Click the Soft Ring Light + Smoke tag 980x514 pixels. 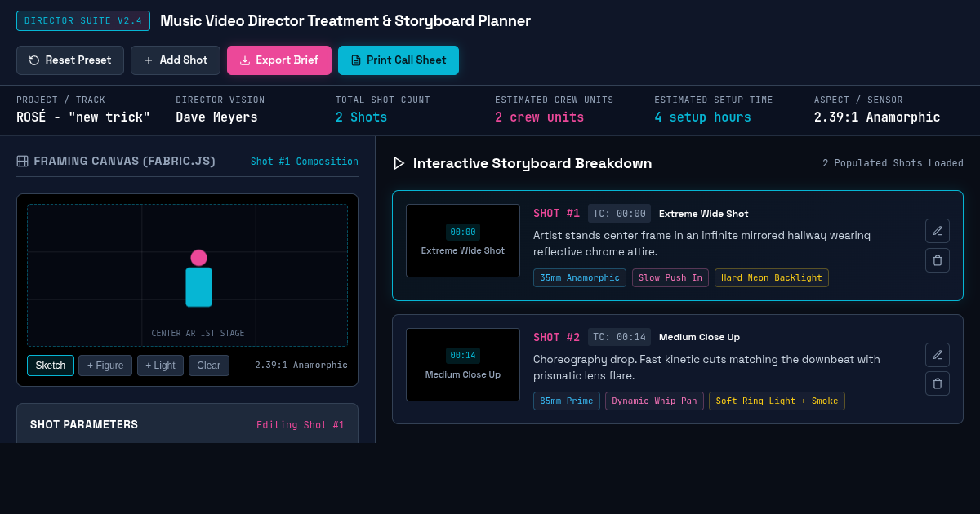[x=777, y=401]
